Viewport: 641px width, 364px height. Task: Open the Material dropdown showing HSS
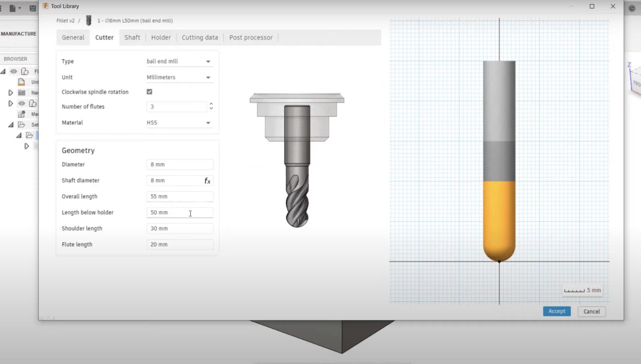pyautogui.click(x=208, y=122)
